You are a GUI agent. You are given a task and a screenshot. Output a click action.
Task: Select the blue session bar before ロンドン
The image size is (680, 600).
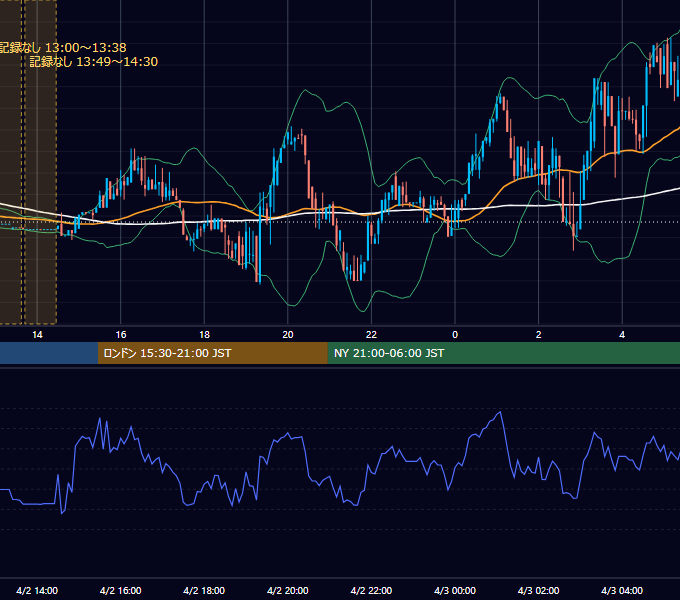(x=49, y=353)
